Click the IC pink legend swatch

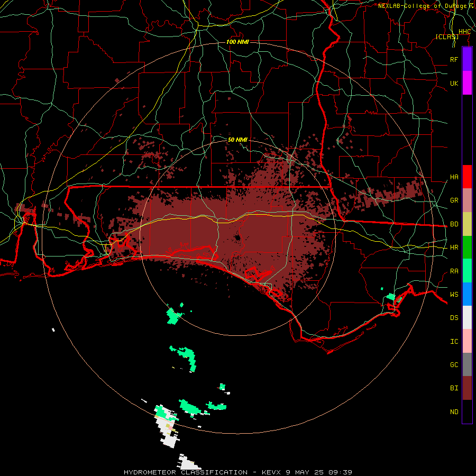pyautogui.click(x=467, y=341)
